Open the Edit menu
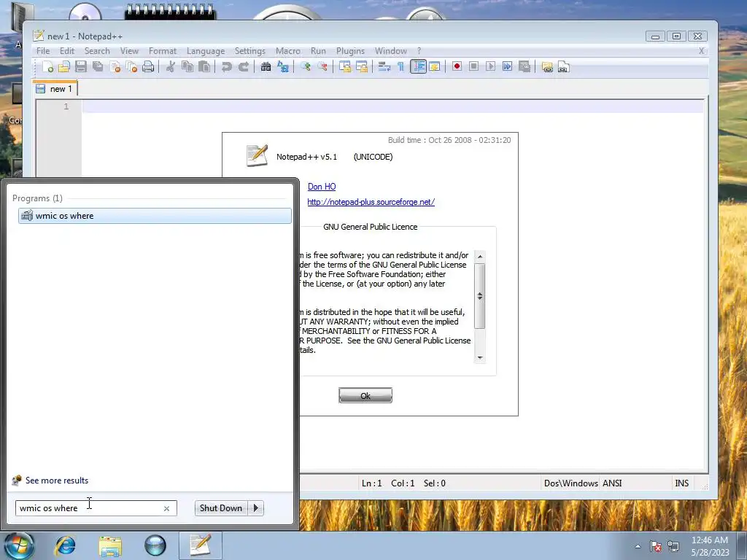Screen dimensions: 747x560 (x=66, y=51)
